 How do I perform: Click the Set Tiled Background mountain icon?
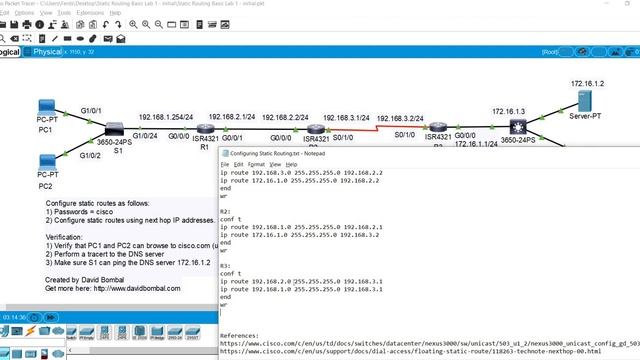click(615, 52)
